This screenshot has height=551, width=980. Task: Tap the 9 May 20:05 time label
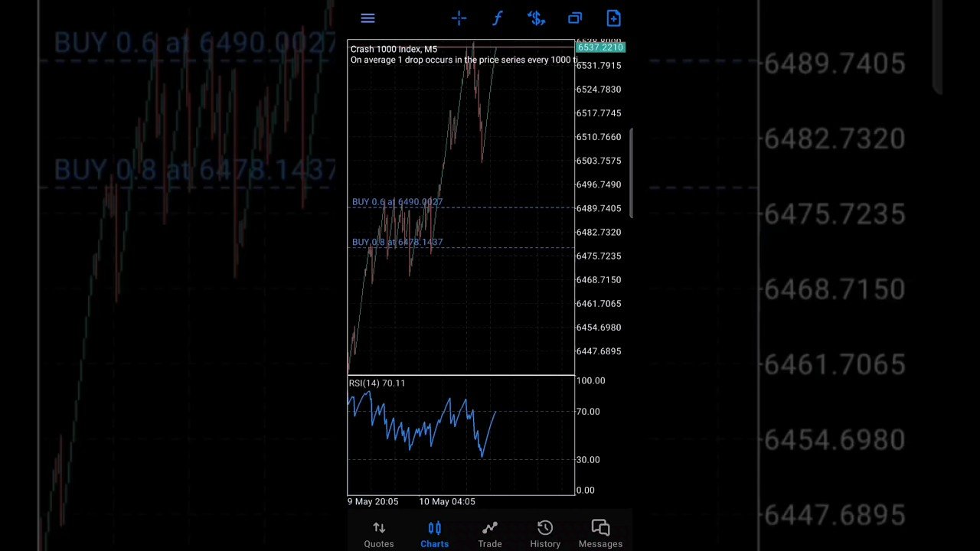(373, 501)
